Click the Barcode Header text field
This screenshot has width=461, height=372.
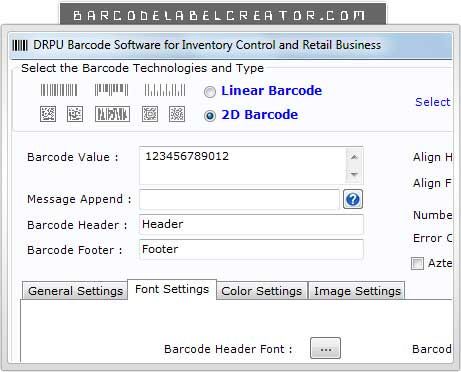pyautogui.click(x=251, y=224)
